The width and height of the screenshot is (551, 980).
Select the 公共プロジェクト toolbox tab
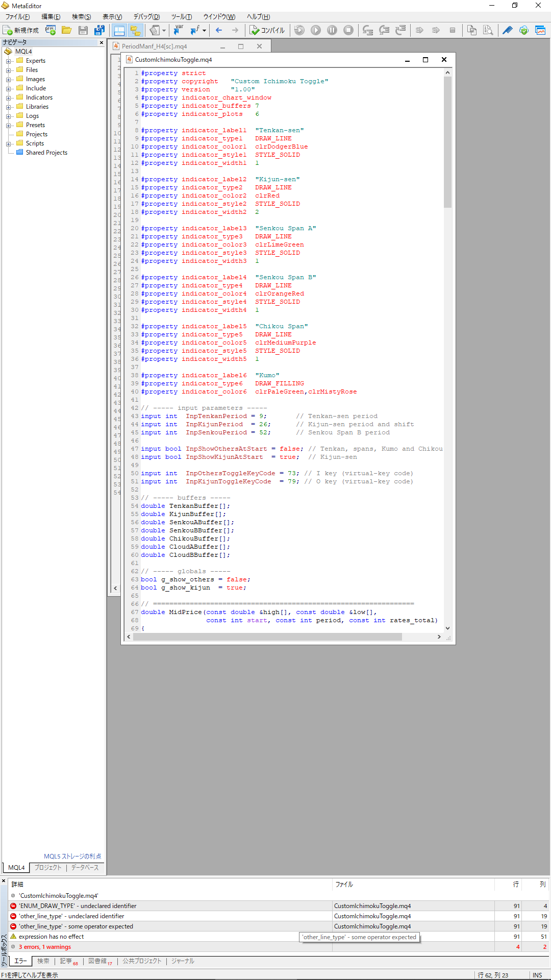pos(142,961)
